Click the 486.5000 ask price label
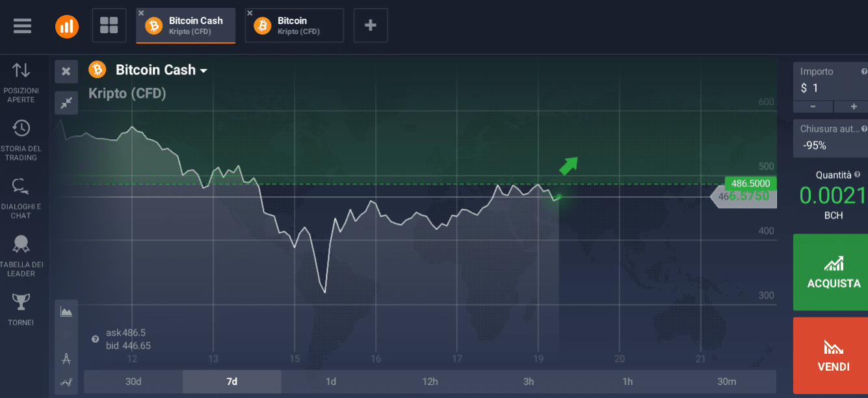The height and width of the screenshot is (398, 868). pyautogui.click(x=750, y=183)
